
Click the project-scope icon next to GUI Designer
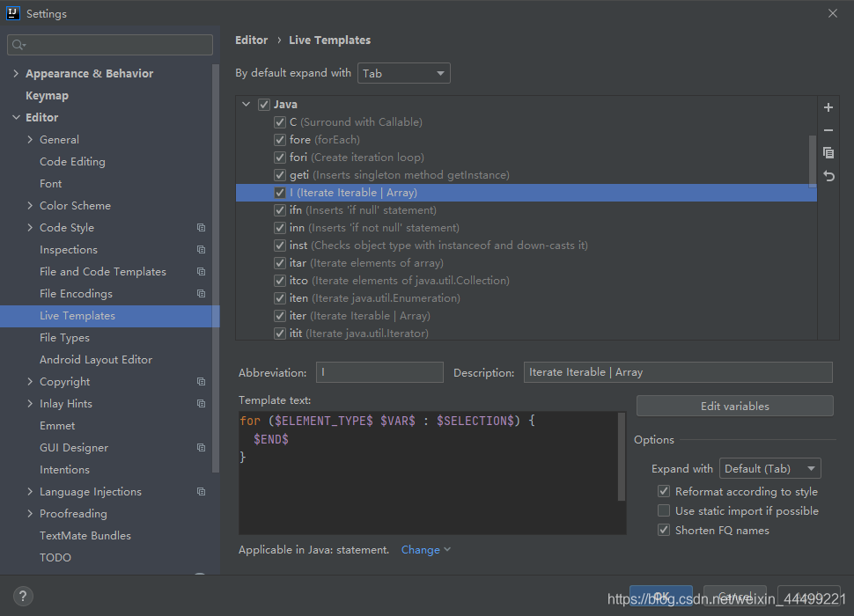201,447
